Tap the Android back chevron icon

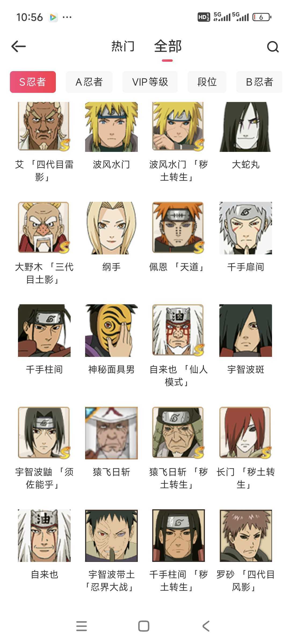click(x=206, y=626)
